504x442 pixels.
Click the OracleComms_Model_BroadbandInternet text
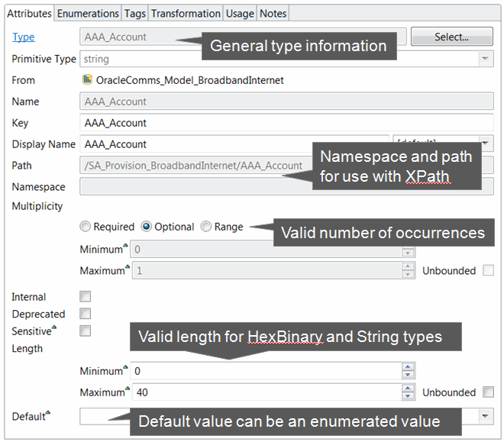pos(189,80)
